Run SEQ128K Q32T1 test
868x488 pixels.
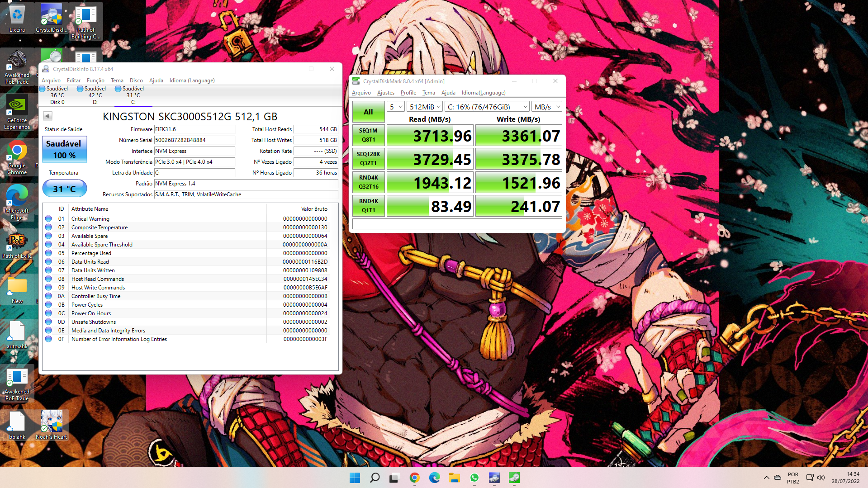[x=368, y=158]
